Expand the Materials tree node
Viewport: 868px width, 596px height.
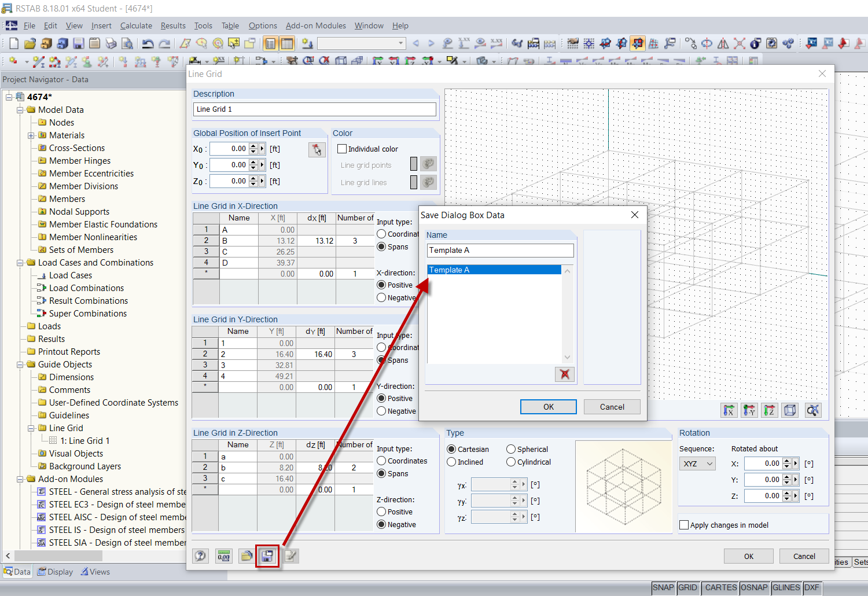click(31, 135)
